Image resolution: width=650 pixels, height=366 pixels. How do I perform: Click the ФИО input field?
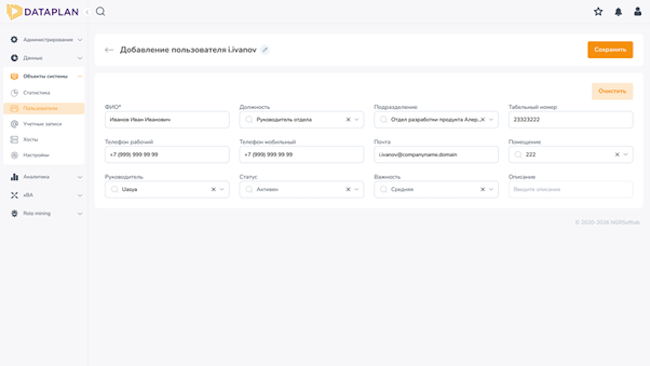(167, 120)
